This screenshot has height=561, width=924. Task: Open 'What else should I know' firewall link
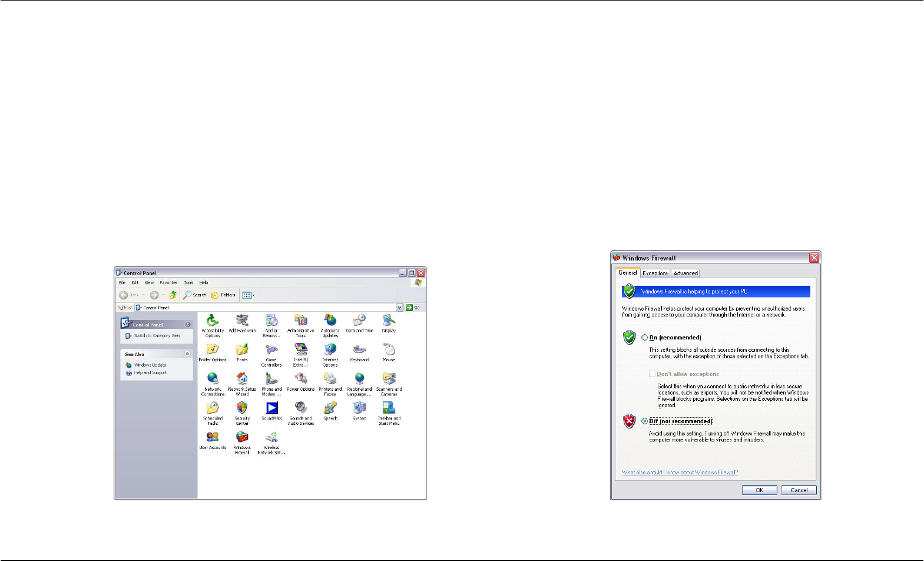click(680, 473)
